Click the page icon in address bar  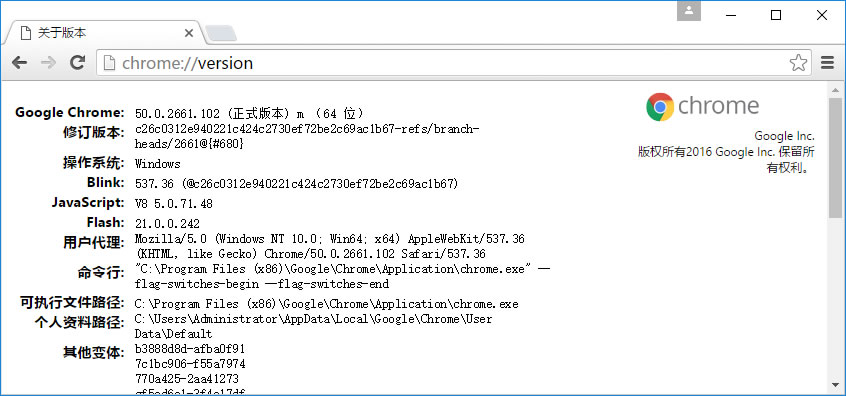point(110,63)
